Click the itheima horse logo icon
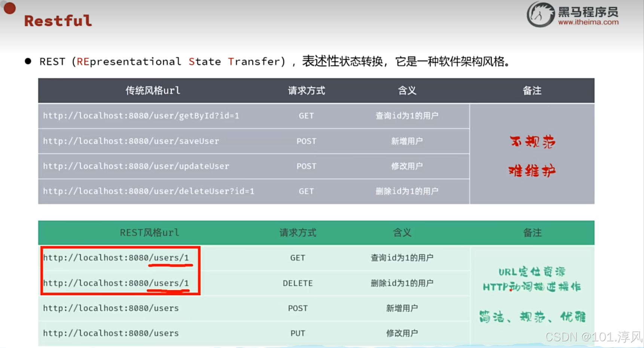The width and height of the screenshot is (644, 348). click(x=541, y=14)
